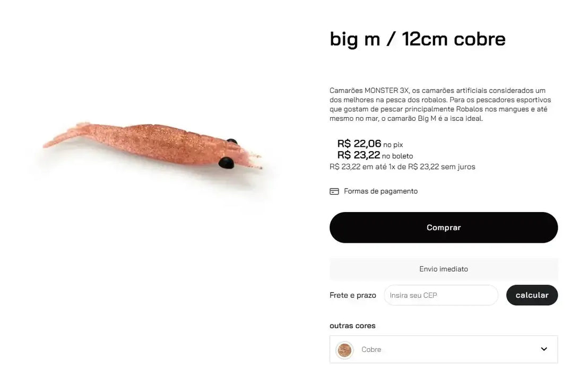This screenshot has width=588, height=371.
Task: Select the R$ 23,22 boleto price
Action: pyautogui.click(x=359, y=155)
